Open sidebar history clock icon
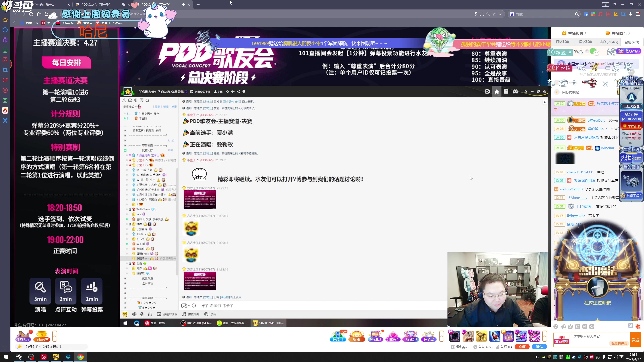The width and height of the screenshot is (644, 362). pos(5,30)
